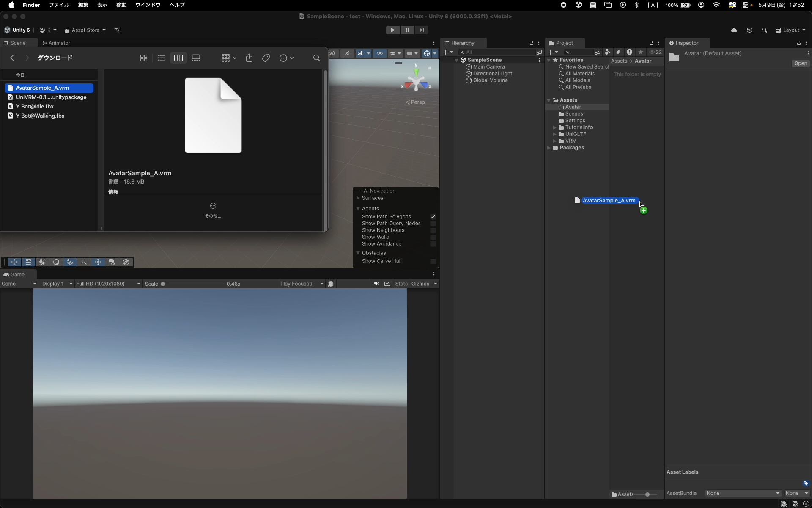
Task: Expand the UniGLTF folder in Project
Action: click(x=555, y=134)
